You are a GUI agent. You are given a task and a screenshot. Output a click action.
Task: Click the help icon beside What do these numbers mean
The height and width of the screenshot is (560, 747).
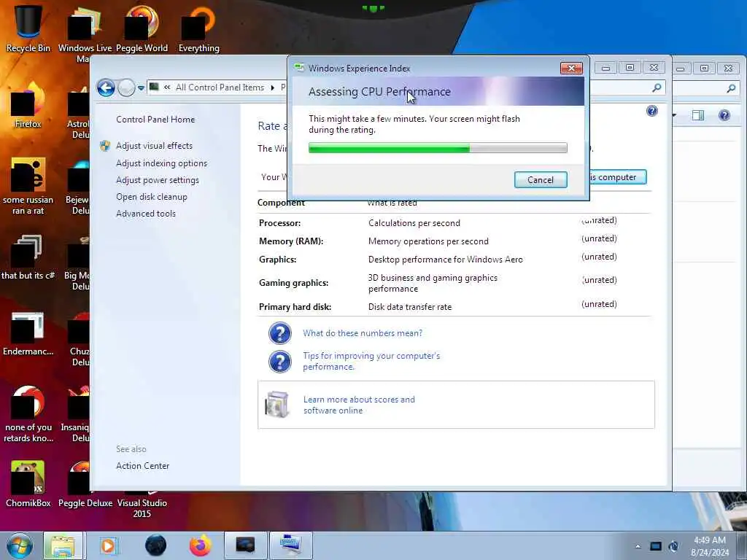coord(279,332)
